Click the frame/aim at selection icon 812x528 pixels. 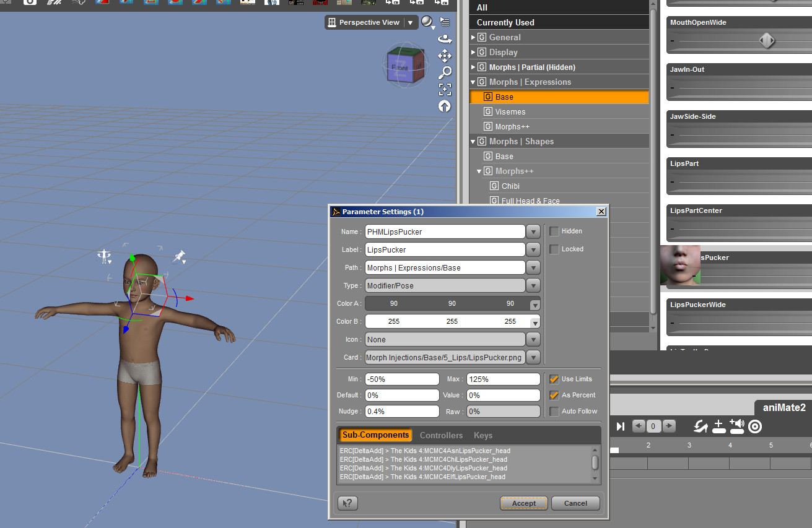445,89
